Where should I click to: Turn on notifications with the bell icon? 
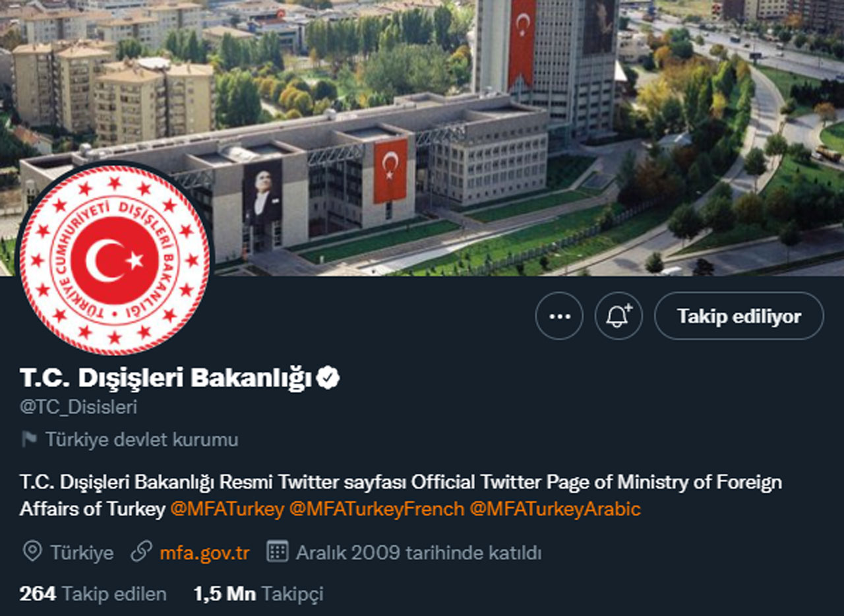coord(618,316)
